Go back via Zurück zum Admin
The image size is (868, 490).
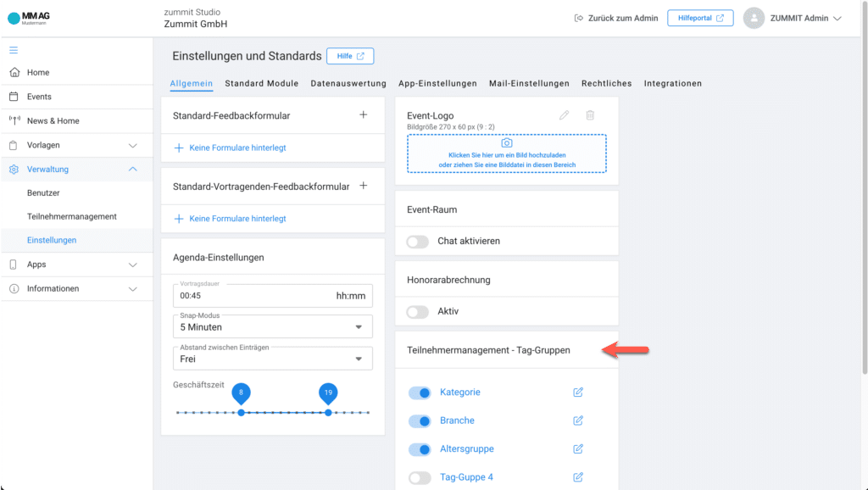616,18
